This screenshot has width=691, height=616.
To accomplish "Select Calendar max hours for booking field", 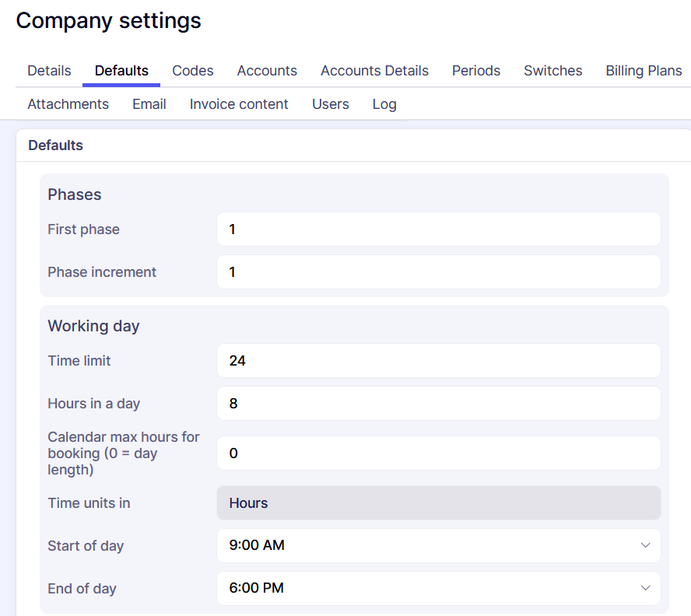I will (438, 453).
